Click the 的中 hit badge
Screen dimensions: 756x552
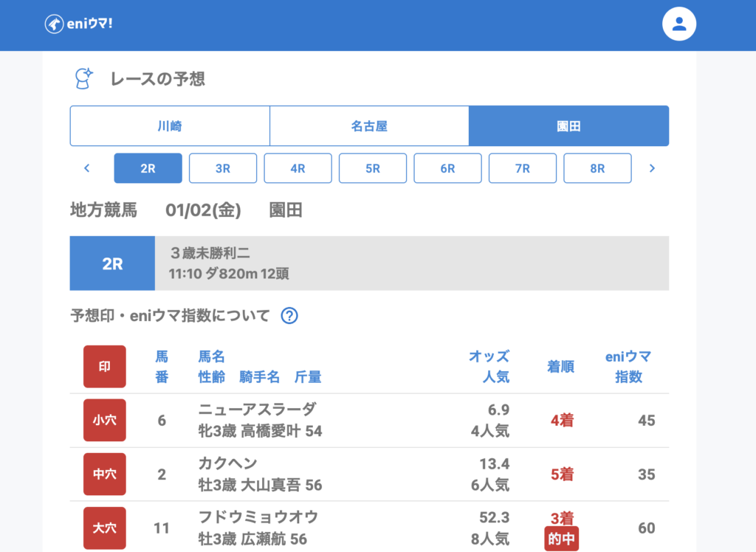(562, 539)
